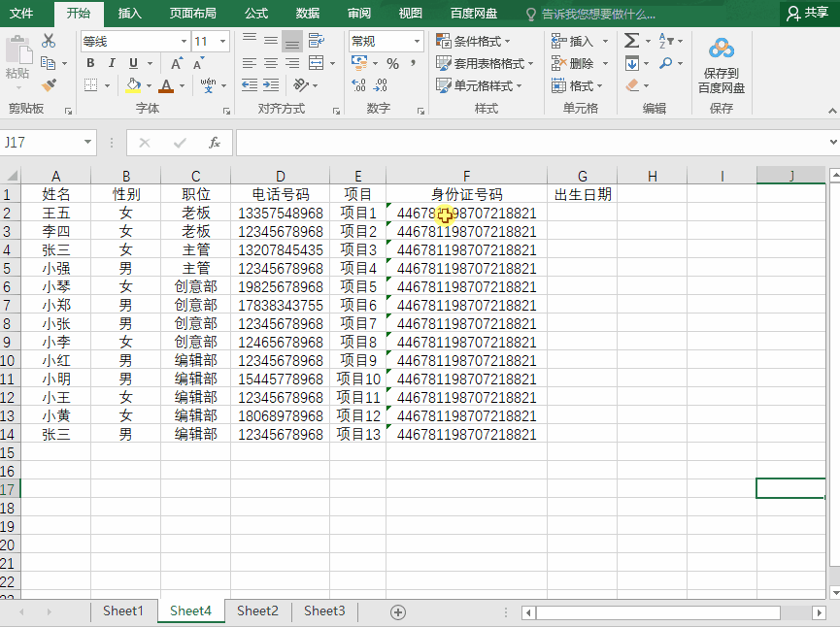Align text to bottom of cell
Viewport: 840px width, 627px height.
292,41
